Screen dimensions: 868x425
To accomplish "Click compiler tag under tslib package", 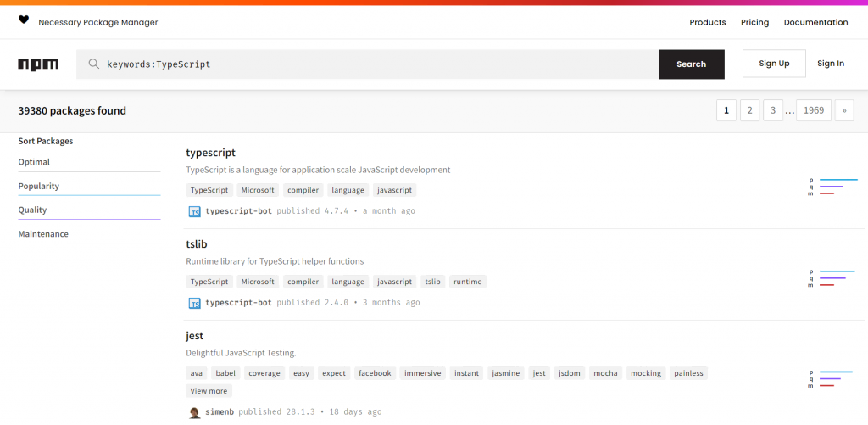I will pyautogui.click(x=303, y=282).
